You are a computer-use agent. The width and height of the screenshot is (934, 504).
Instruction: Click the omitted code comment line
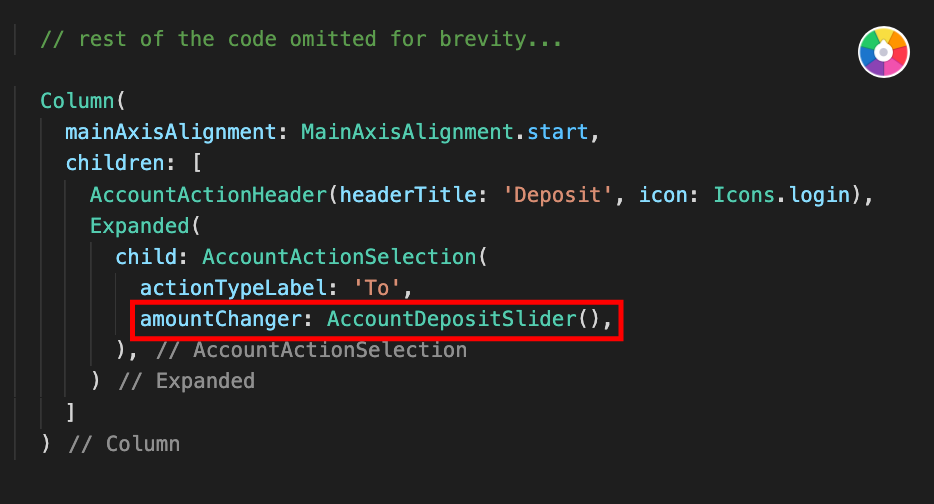301,39
